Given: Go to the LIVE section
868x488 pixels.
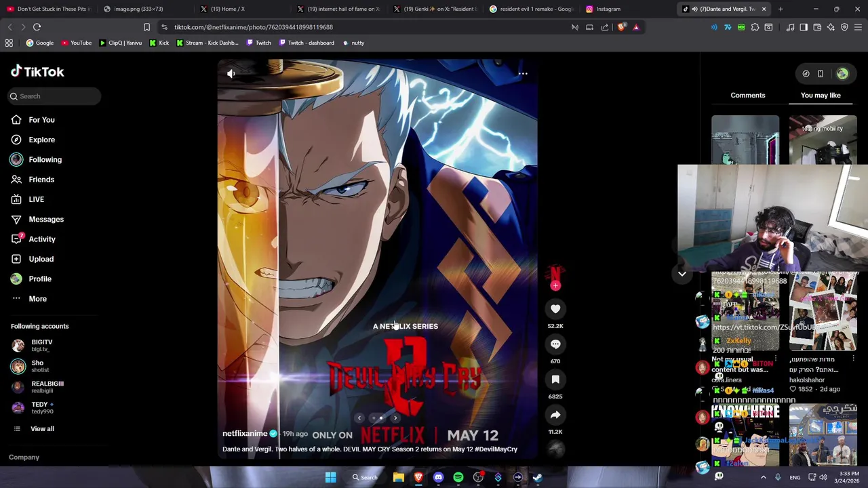Looking at the screenshot, I should pyautogui.click(x=36, y=199).
